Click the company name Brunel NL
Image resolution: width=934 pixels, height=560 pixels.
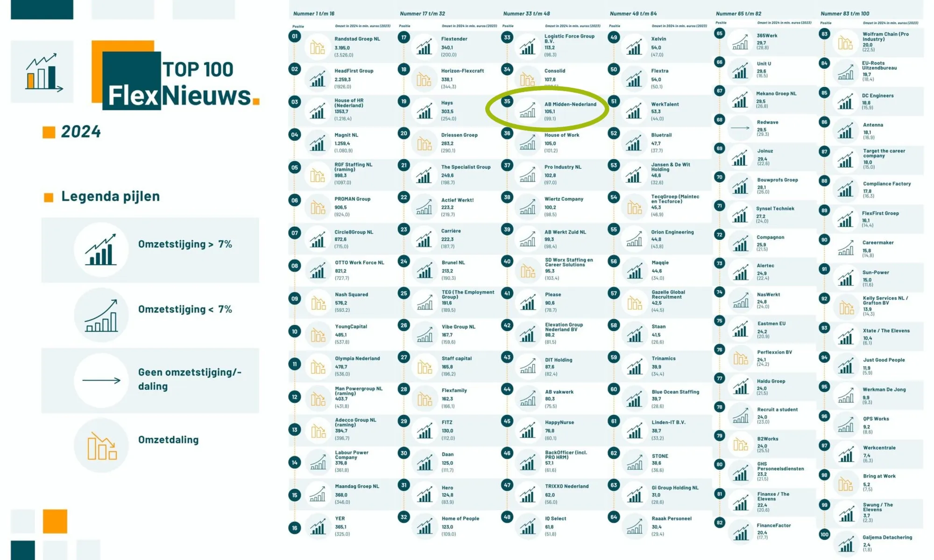pos(453,263)
